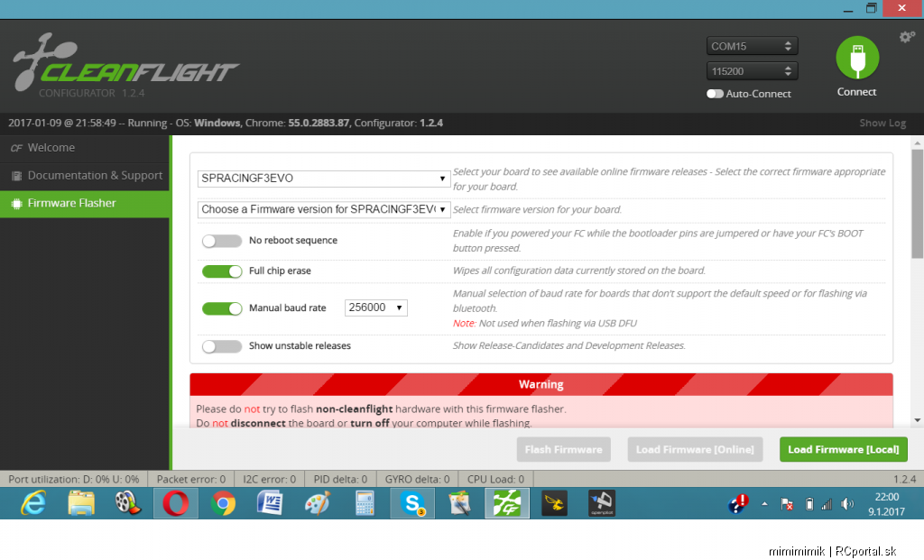This screenshot has width=924, height=560.
Task: Click the "Port utilization: D: 0% U: 0%" status
Action: (74, 480)
